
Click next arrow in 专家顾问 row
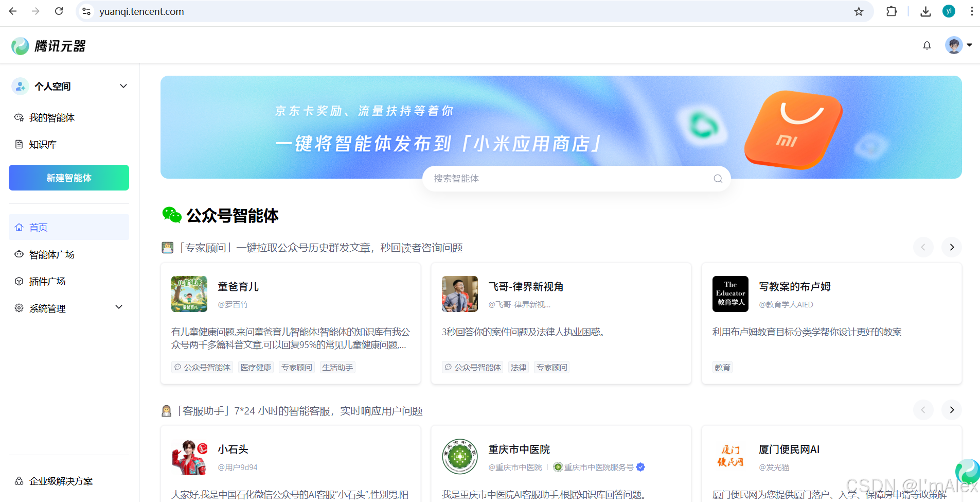952,247
